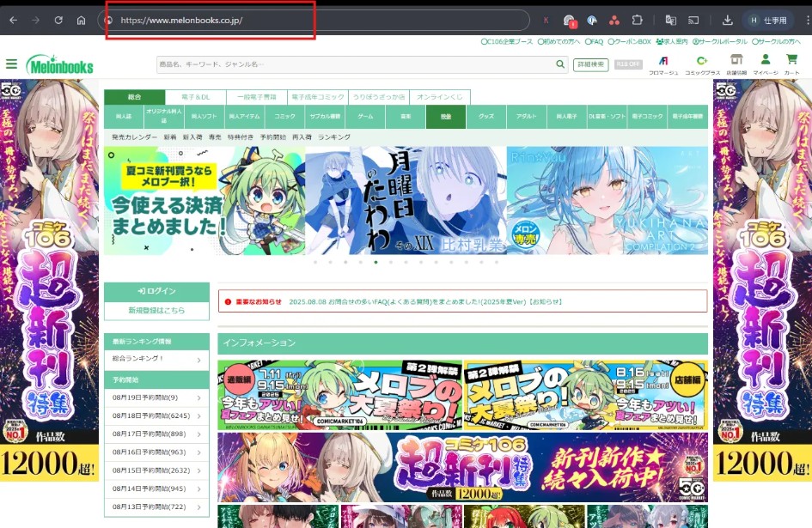Open the グッズ category
Image resolution: width=812 pixels, height=528 pixels.
point(486,117)
